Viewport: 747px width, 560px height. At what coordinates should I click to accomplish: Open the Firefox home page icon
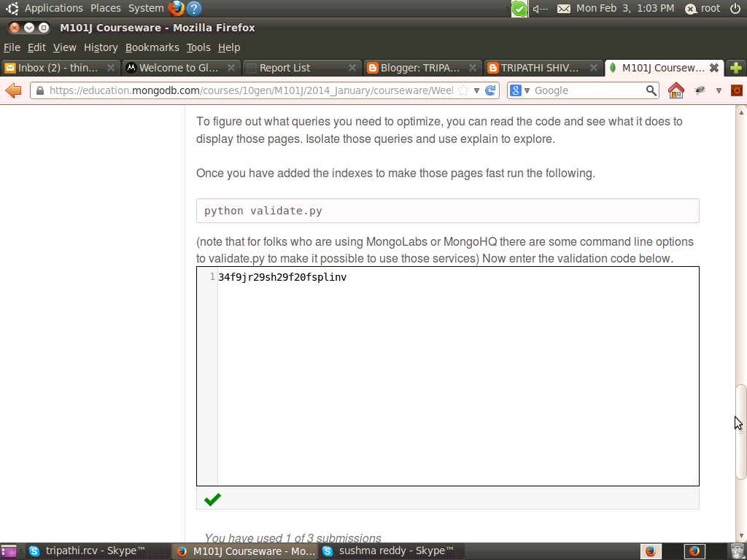click(x=676, y=90)
